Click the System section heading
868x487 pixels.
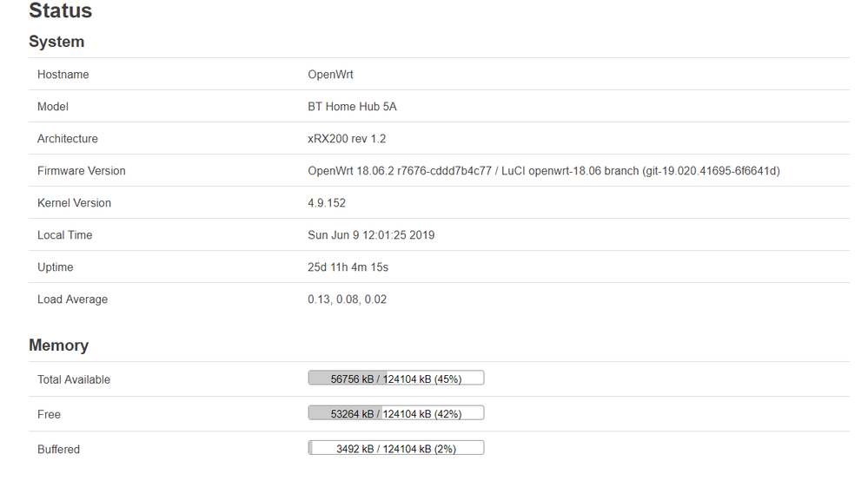click(x=56, y=42)
